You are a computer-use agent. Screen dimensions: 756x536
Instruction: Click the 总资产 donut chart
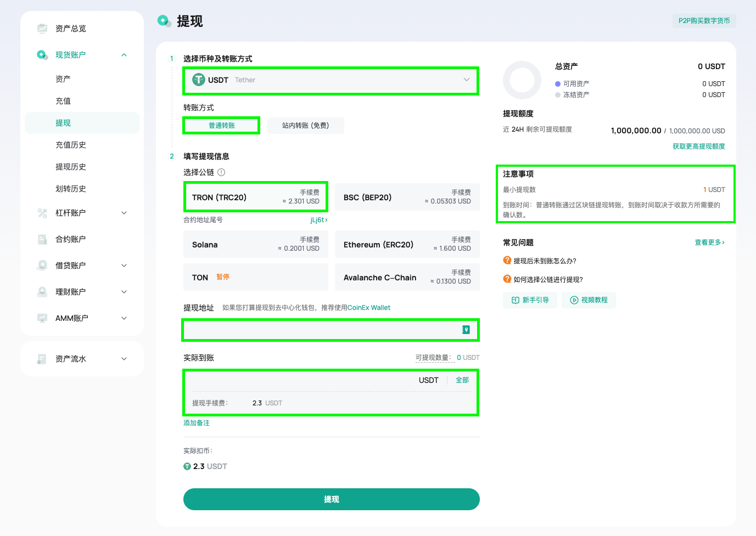(522, 80)
